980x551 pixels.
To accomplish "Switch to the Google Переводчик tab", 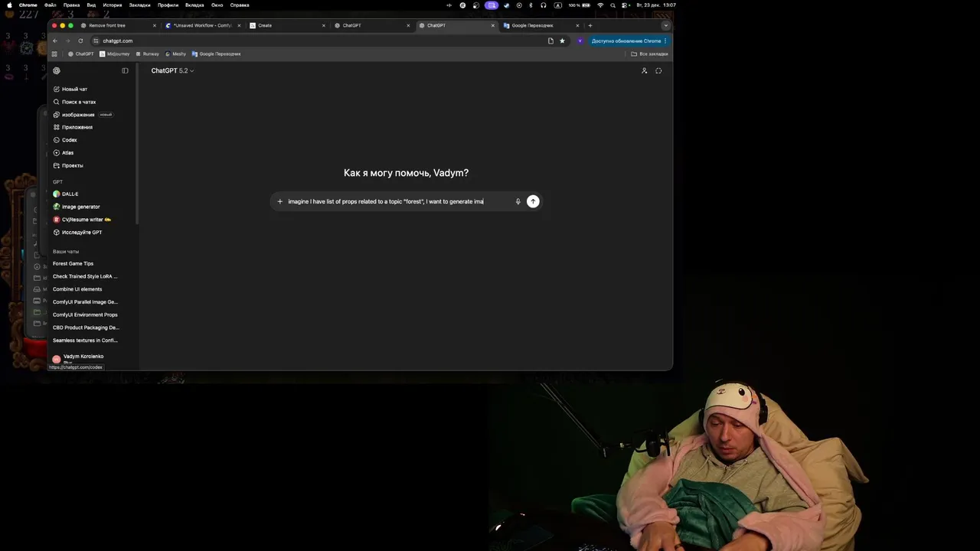I will (x=540, y=25).
